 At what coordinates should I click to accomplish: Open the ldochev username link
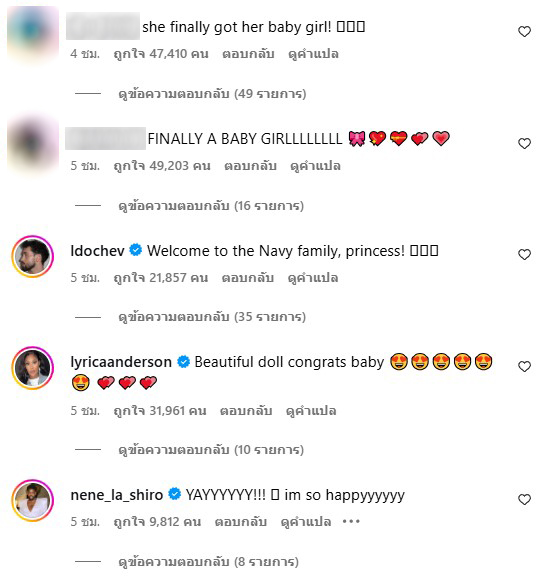[97, 251]
